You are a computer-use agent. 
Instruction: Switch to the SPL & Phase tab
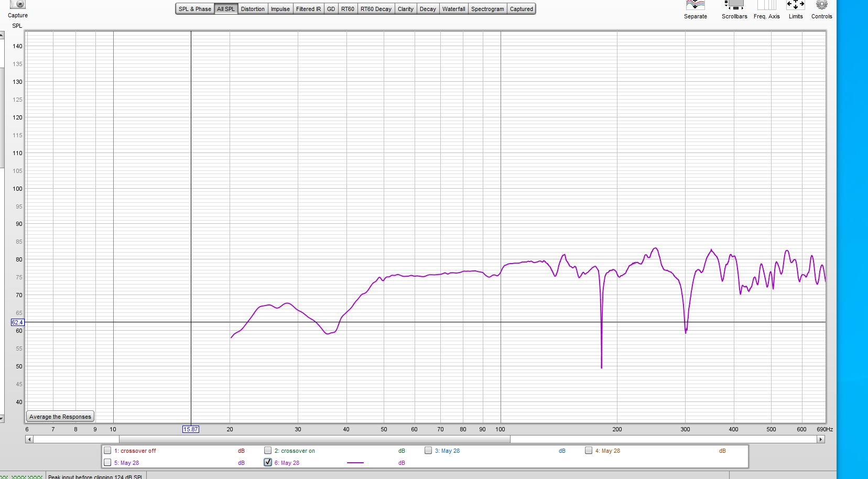point(194,9)
